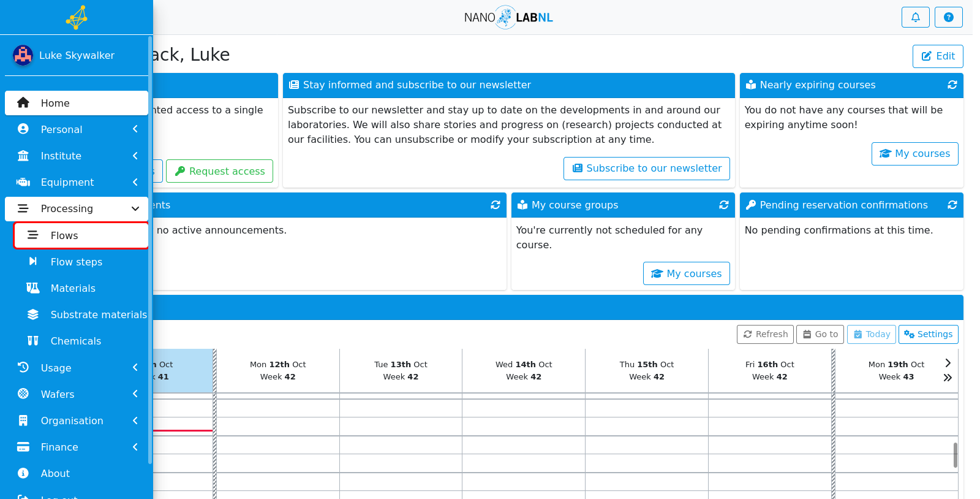Image resolution: width=980 pixels, height=499 pixels.
Task: Open the notifications bell
Action: click(915, 17)
